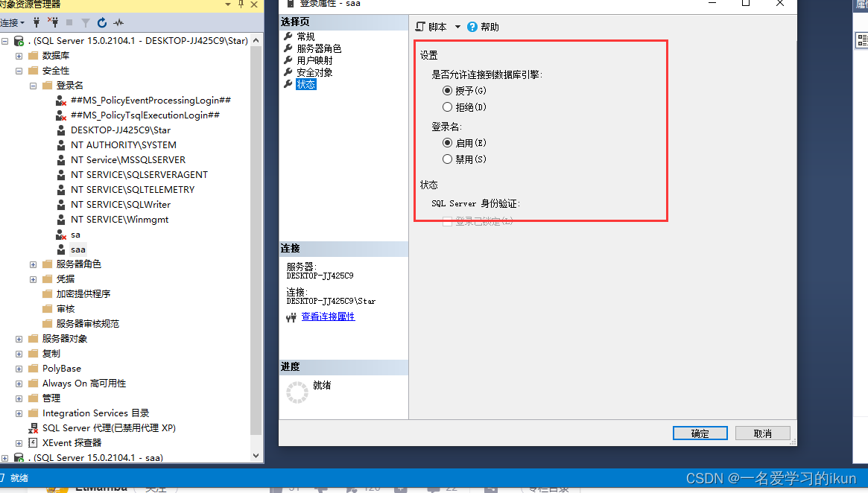Viewport: 868px width, 493px height.
Task: Collapse the 安全性 tree node
Action: [x=19, y=71]
